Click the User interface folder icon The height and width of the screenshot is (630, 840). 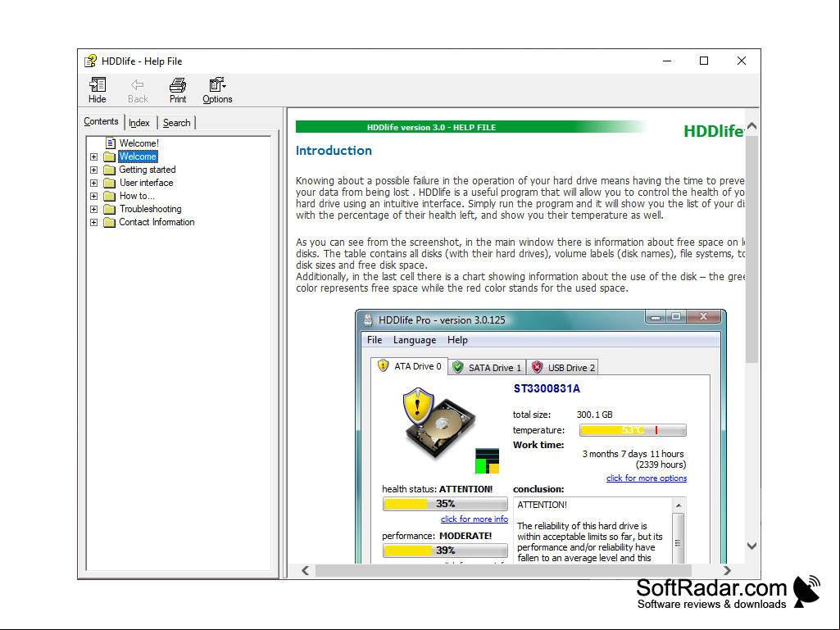point(109,183)
